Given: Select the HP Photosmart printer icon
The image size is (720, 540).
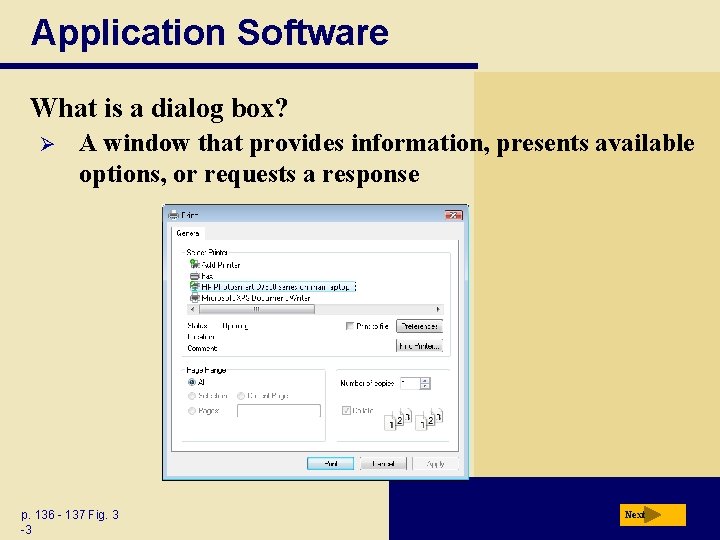Looking at the screenshot, I should click(195, 287).
